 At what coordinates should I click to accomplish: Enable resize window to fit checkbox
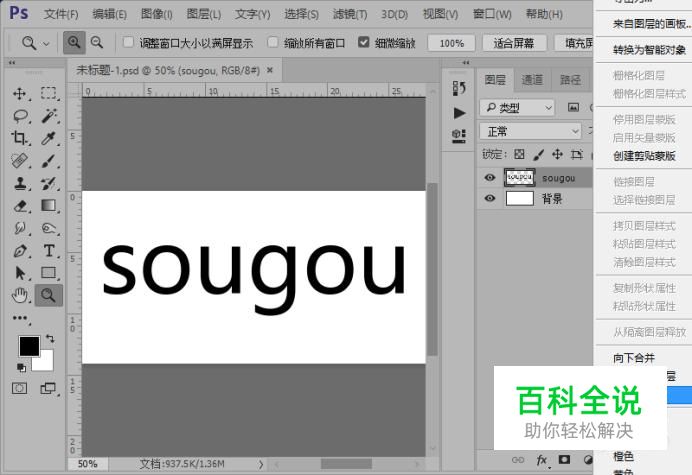(x=128, y=42)
